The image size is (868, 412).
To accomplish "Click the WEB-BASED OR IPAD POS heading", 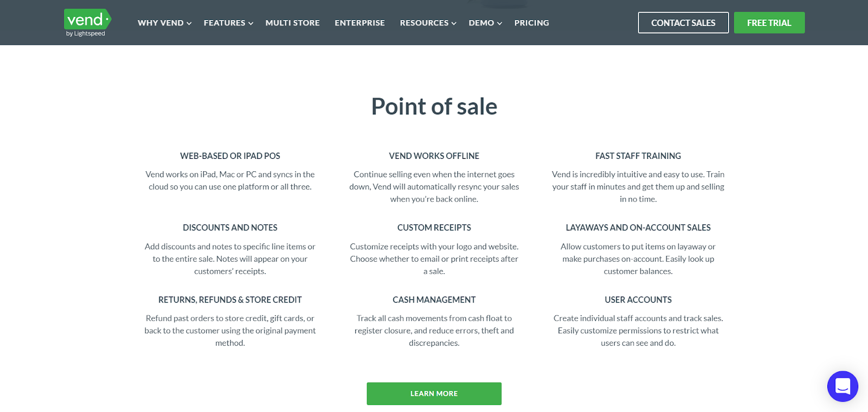I will click(230, 156).
